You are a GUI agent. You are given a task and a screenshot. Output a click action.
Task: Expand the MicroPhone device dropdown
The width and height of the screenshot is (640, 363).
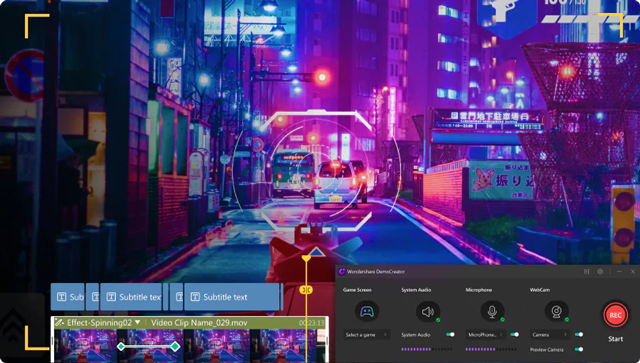click(486, 335)
